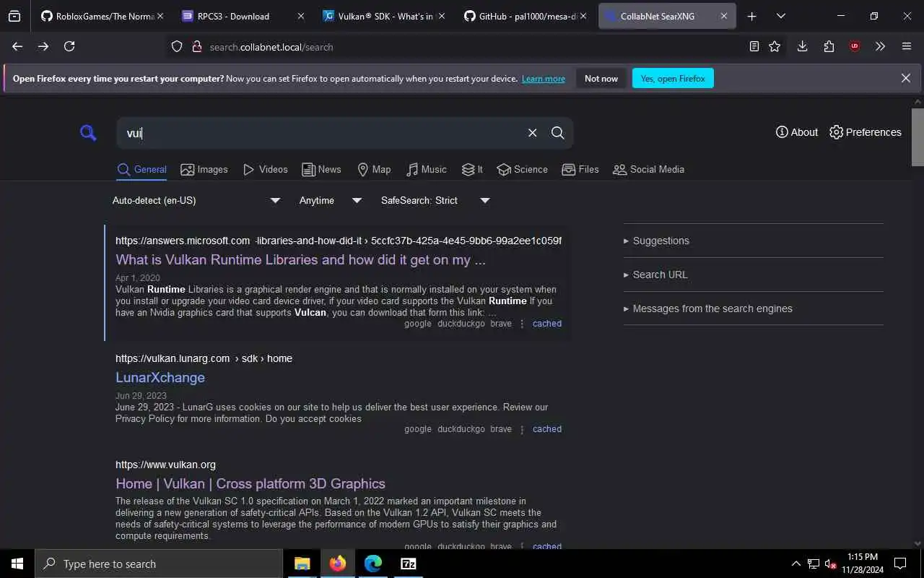Open File Explorer from taskbar
This screenshot has height=578, width=924.
click(302, 564)
